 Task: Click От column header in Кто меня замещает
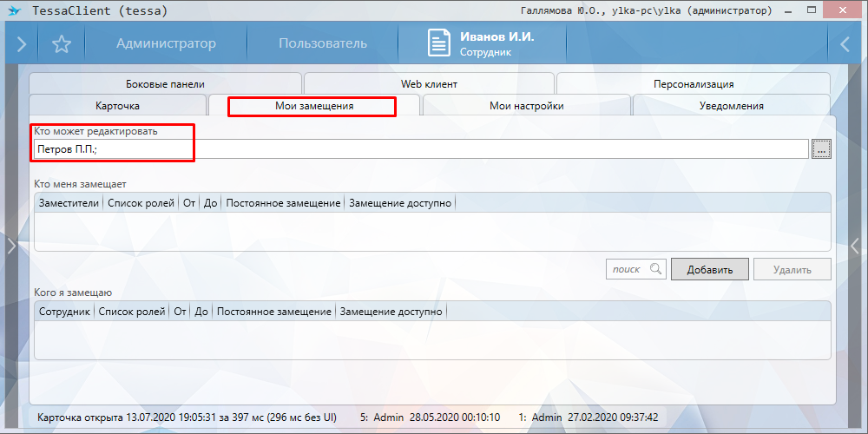pyautogui.click(x=189, y=203)
